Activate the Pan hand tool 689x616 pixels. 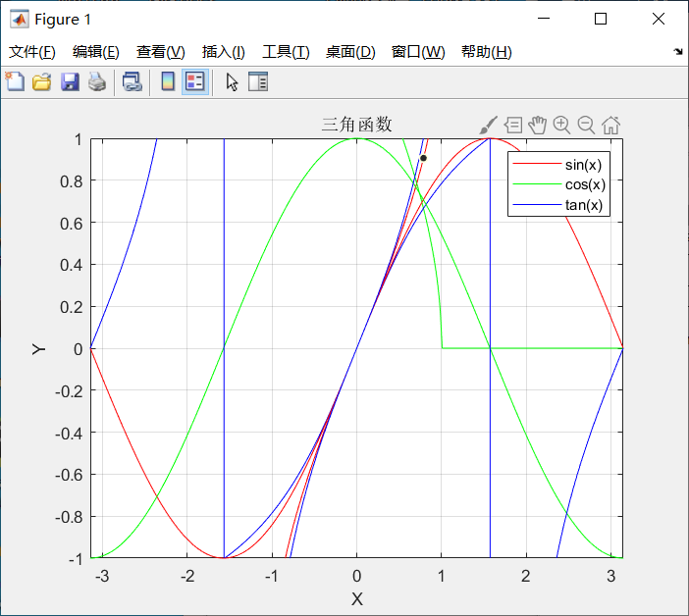coord(538,126)
